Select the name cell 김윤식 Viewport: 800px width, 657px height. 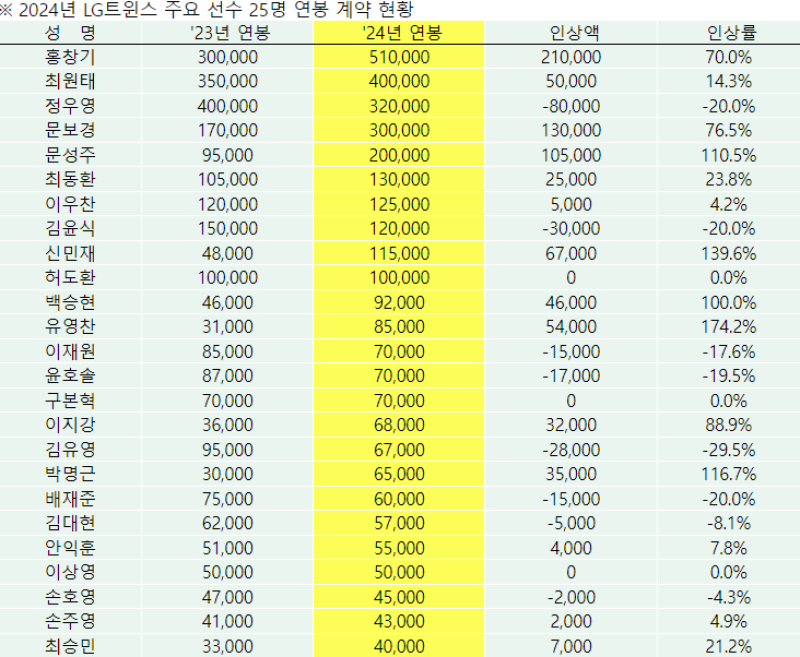point(70,228)
